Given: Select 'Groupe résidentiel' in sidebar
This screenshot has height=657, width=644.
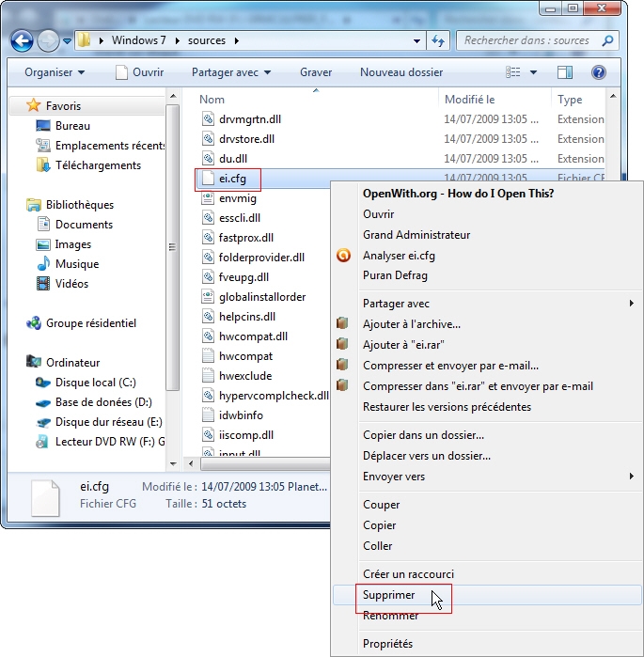Looking at the screenshot, I should (91, 323).
